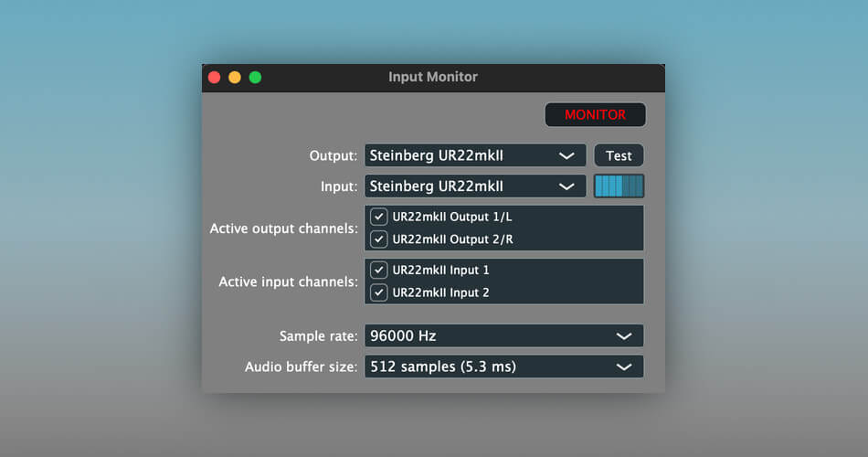Open the Input device dropdown

click(475, 186)
